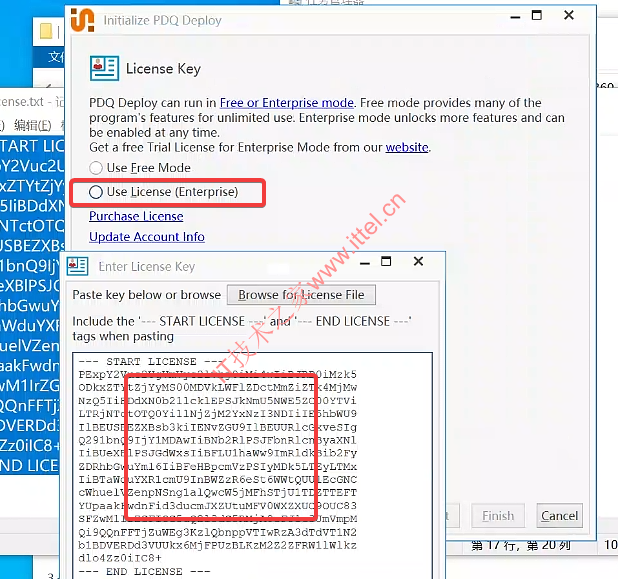
Task: Open the Free or Enterprise mode link
Action: pyautogui.click(x=287, y=103)
